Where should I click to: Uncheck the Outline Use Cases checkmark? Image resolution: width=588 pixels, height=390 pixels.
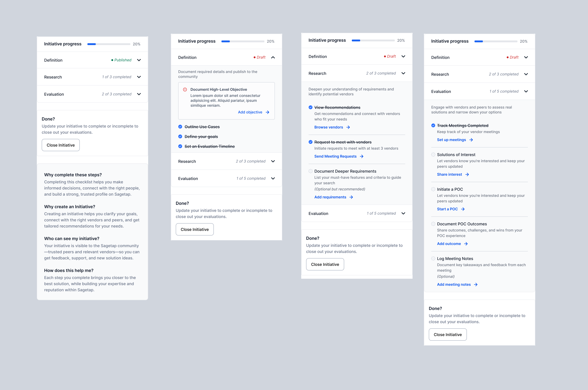coord(180,127)
